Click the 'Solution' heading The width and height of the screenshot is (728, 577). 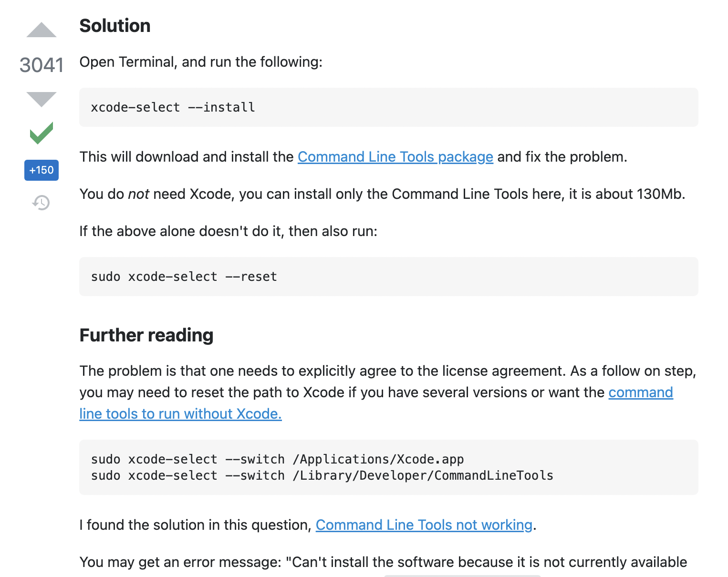(115, 26)
